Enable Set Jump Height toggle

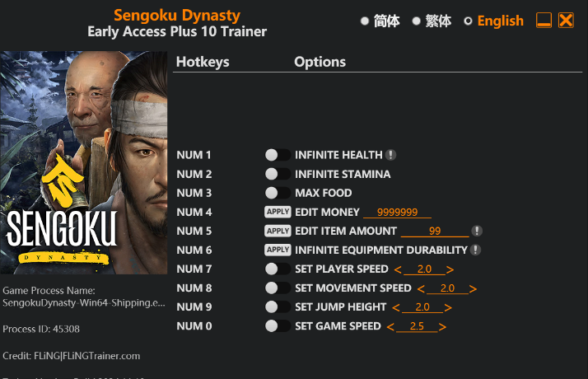coord(278,306)
